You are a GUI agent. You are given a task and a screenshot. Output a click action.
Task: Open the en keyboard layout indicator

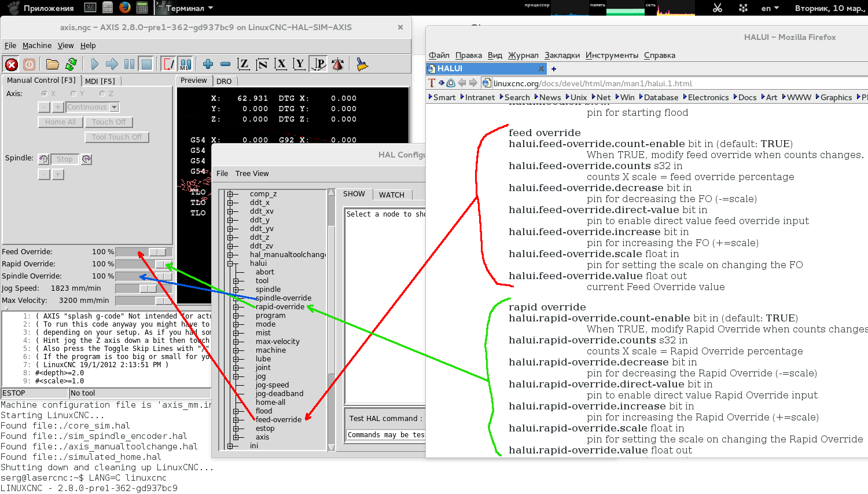point(770,8)
